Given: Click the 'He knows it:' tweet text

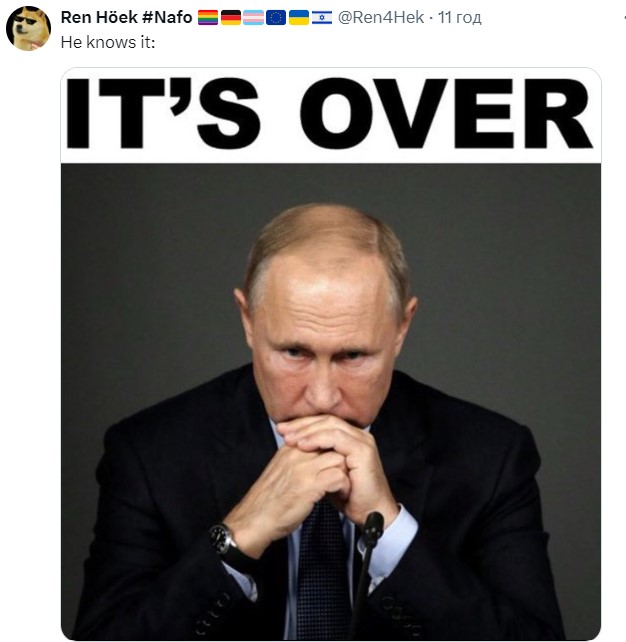Looking at the screenshot, I should [108, 42].
